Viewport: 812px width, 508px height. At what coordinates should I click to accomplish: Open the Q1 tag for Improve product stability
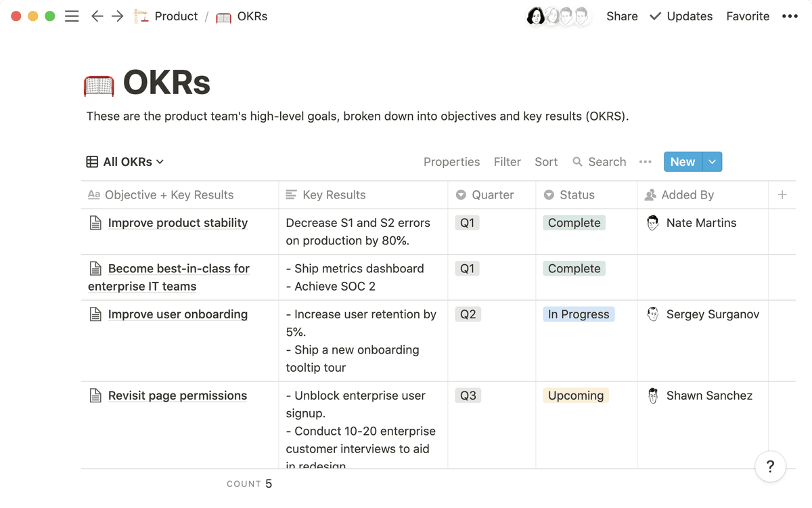(x=468, y=223)
